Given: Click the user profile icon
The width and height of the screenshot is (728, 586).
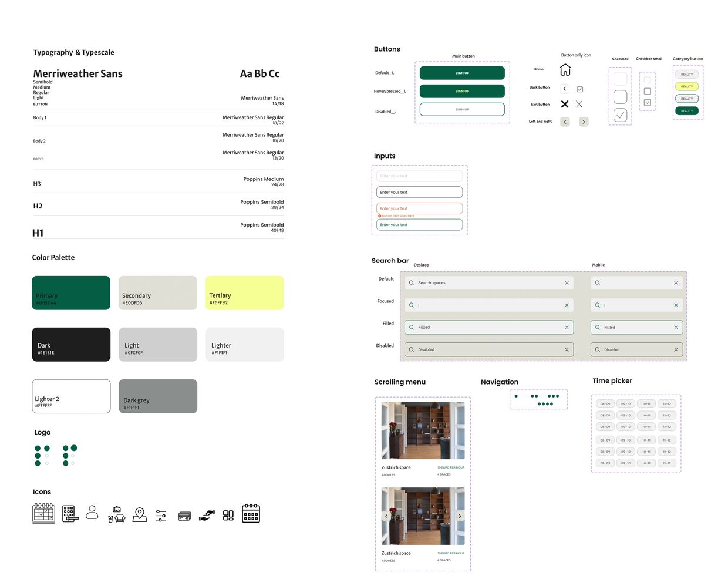Looking at the screenshot, I should pos(92,512).
